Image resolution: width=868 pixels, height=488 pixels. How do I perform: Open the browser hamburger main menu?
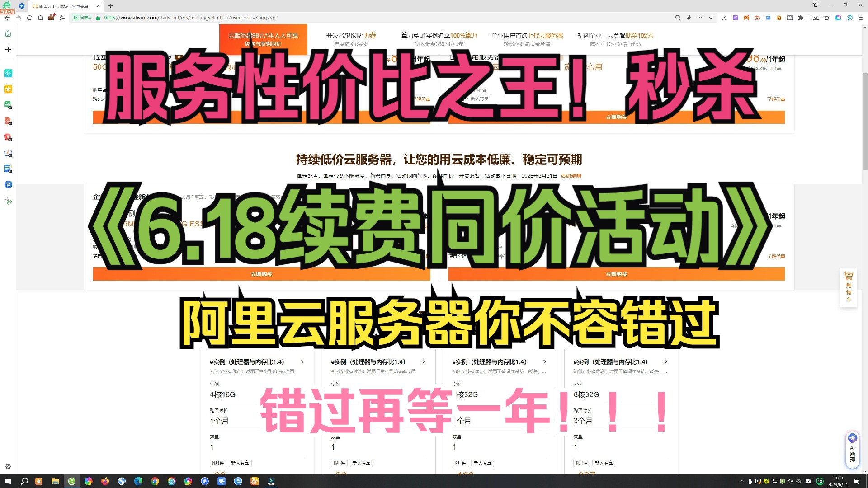click(860, 18)
